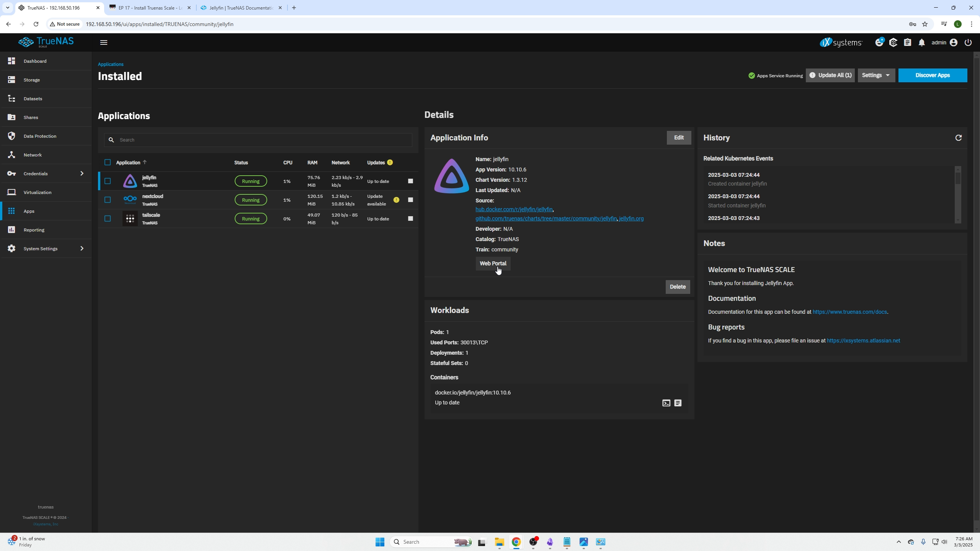Switch to EP 17 Install Truenas Scale tab

[150, 8]
